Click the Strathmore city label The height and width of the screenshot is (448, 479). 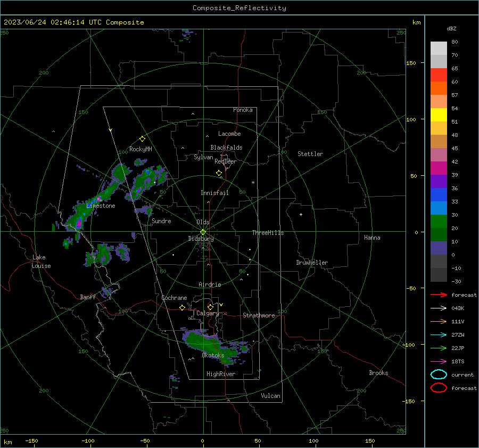tap(259, 315)
